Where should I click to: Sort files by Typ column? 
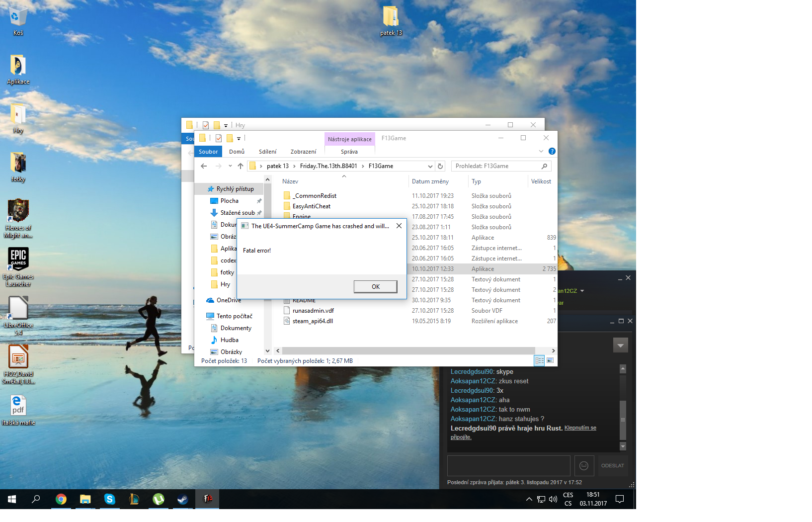(476, 181)
